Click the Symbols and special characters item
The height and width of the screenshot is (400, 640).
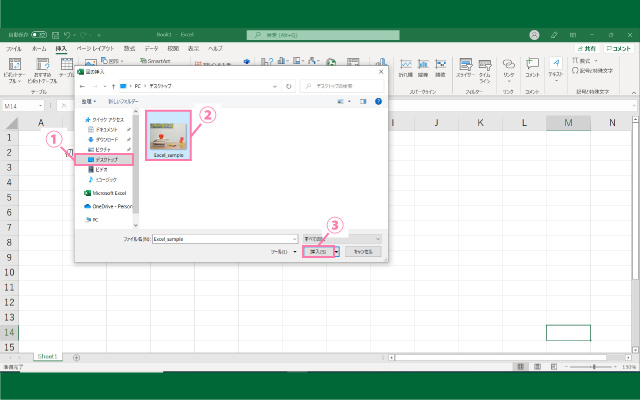(x=593, y=71)
